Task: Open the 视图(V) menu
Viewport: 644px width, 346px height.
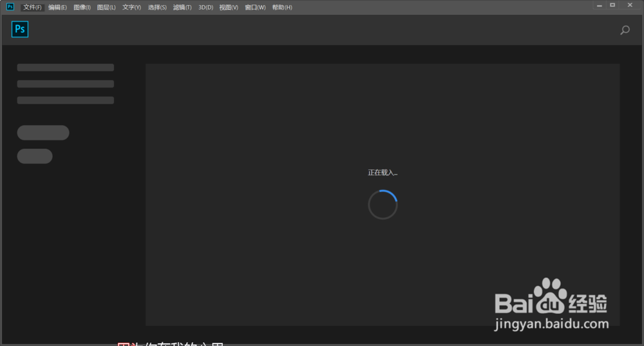Action: pos(229,7)
